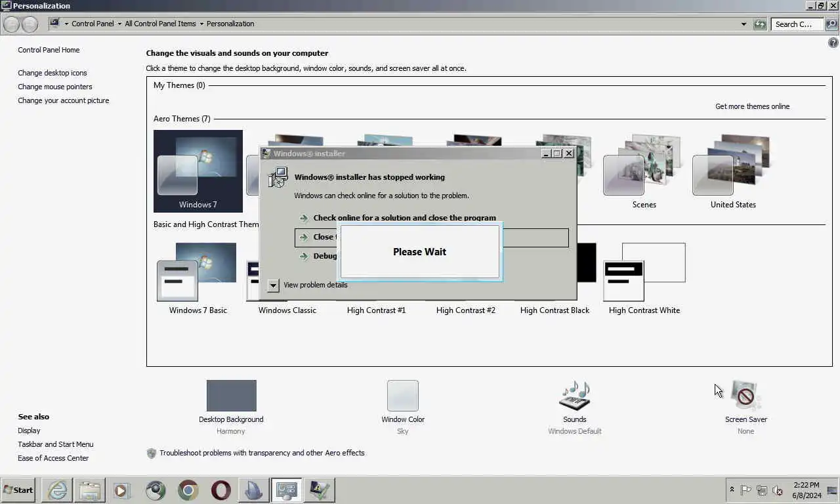Open Windows Media Player from taskbar
The height and width of the screenshot is (504, 840).
coord(122,490)
